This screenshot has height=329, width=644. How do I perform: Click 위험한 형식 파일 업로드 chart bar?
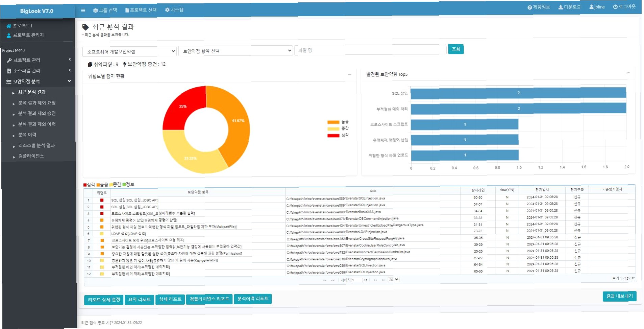tap(465, 155)
